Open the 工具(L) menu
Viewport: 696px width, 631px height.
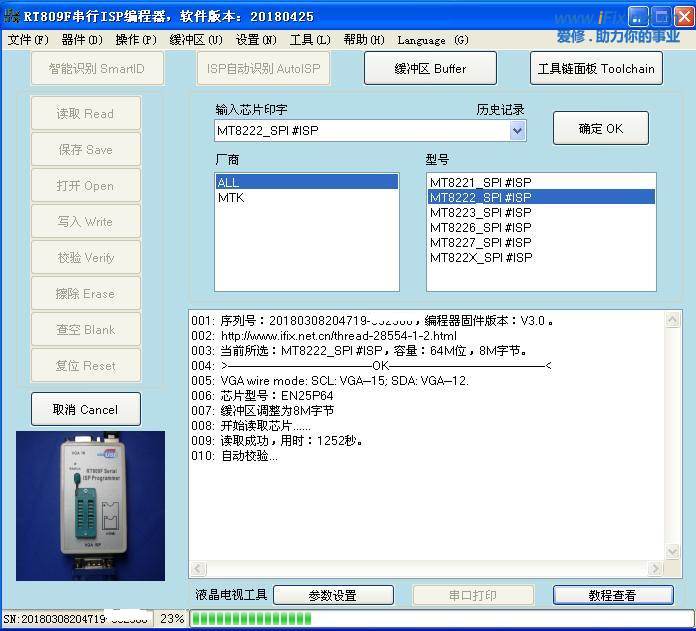(x=310, y=40)
